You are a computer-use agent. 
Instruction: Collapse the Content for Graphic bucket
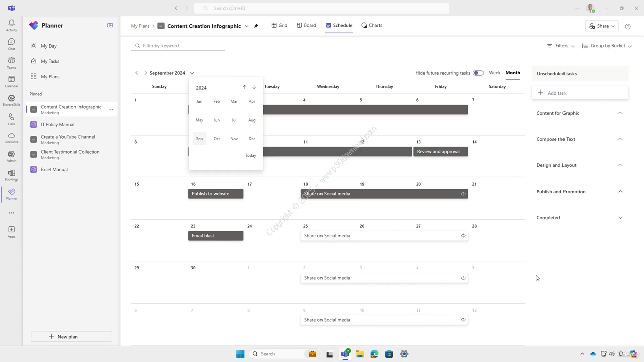[620, 113]
